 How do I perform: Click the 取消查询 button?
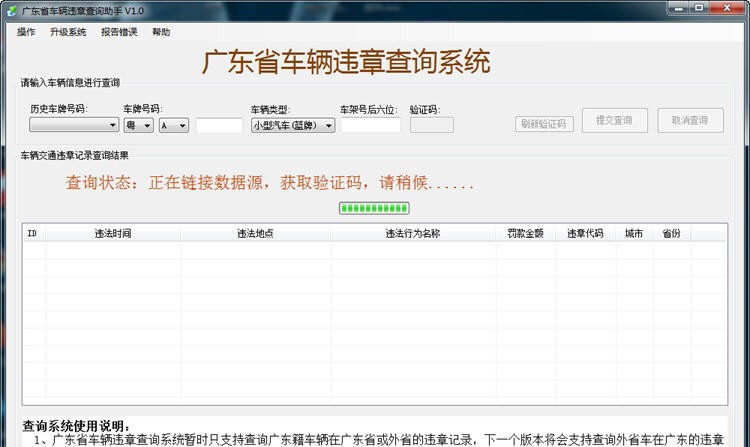(x=690, y=120)
